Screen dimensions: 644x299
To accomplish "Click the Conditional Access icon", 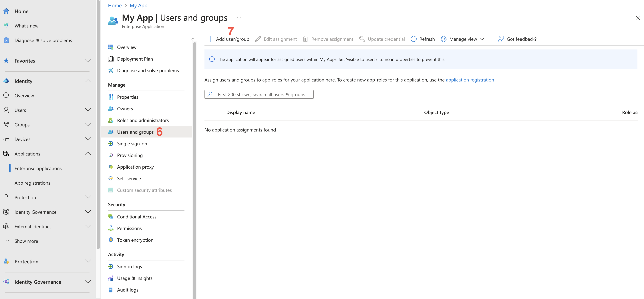I will [111, 216].
